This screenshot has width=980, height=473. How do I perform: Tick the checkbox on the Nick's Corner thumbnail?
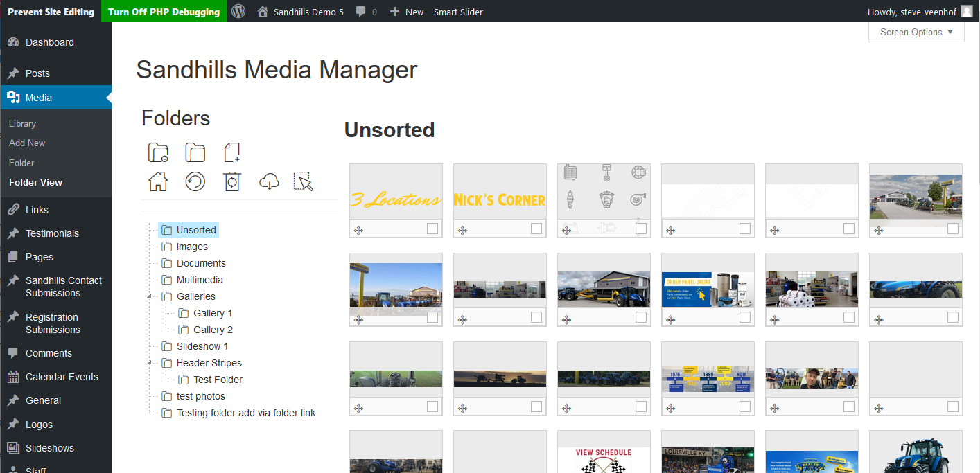pyautogui.click(x=536, y=229)
